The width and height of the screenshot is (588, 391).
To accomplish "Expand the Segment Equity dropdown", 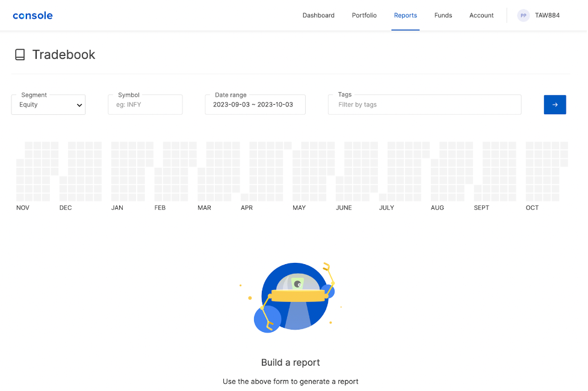I will click(x=48, y=105).
